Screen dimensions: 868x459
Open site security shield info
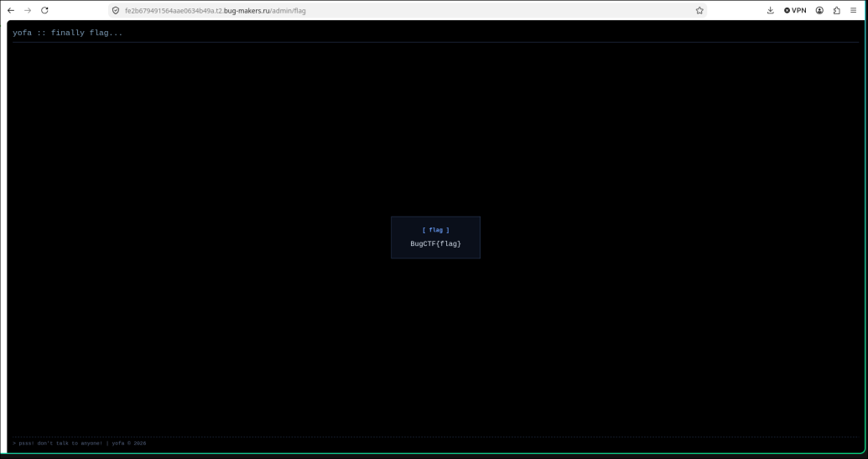[x=116, y=11]
